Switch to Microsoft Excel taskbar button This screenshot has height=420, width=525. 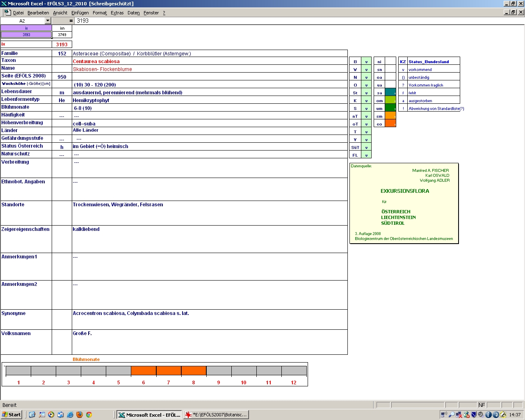point(149,415)
